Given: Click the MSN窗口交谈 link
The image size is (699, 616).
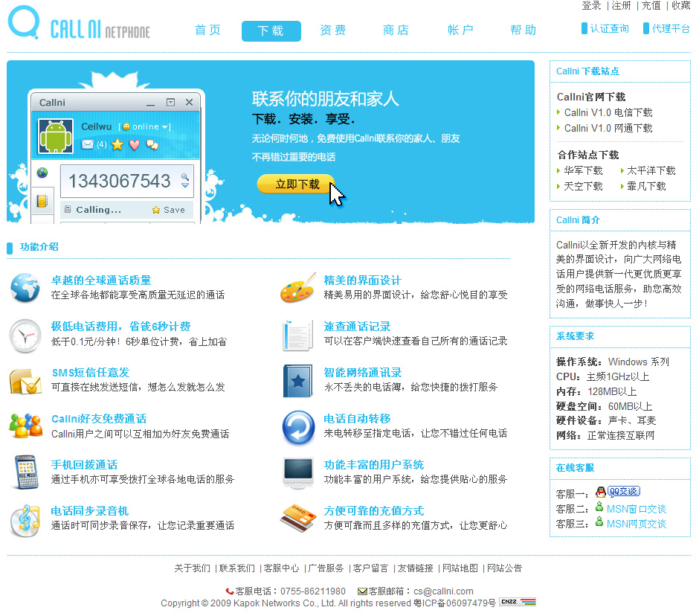Looking at the screenshot, I should click(x=637, y=509).
